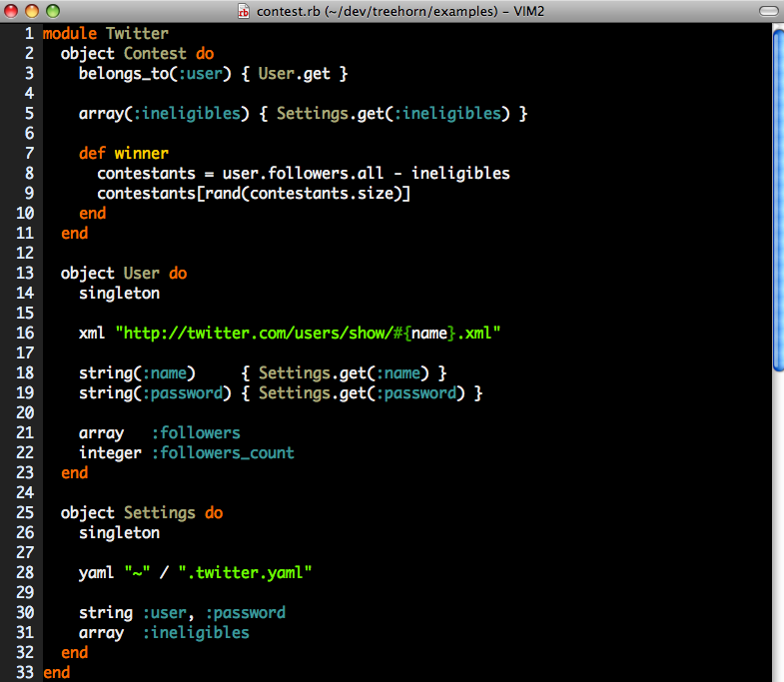Click 'array(' at start of line 5
The image size is (784, 682).
(106, 114)
